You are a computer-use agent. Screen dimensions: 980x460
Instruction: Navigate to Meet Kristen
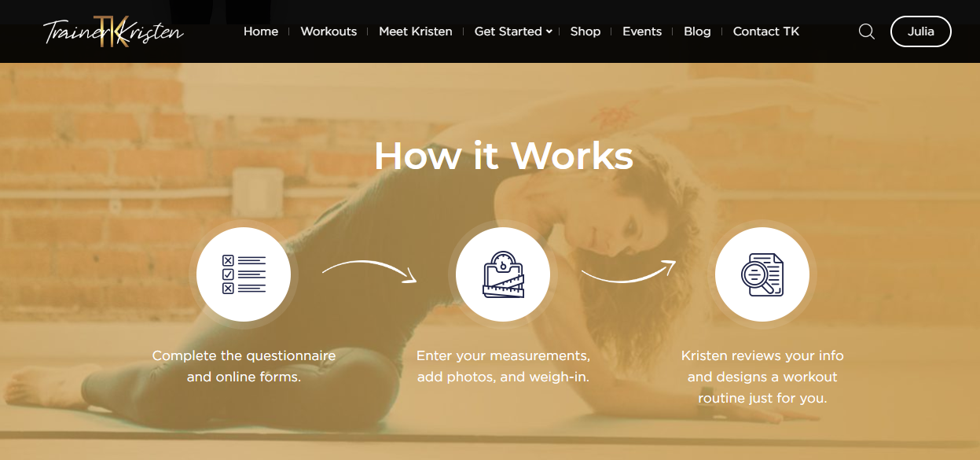click(416, 31)
